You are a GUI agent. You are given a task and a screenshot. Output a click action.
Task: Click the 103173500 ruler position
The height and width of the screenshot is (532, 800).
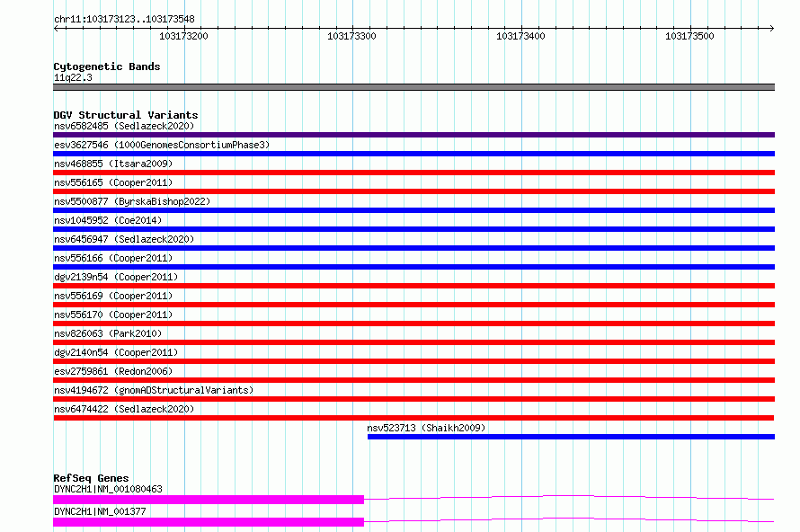point(689,36)
